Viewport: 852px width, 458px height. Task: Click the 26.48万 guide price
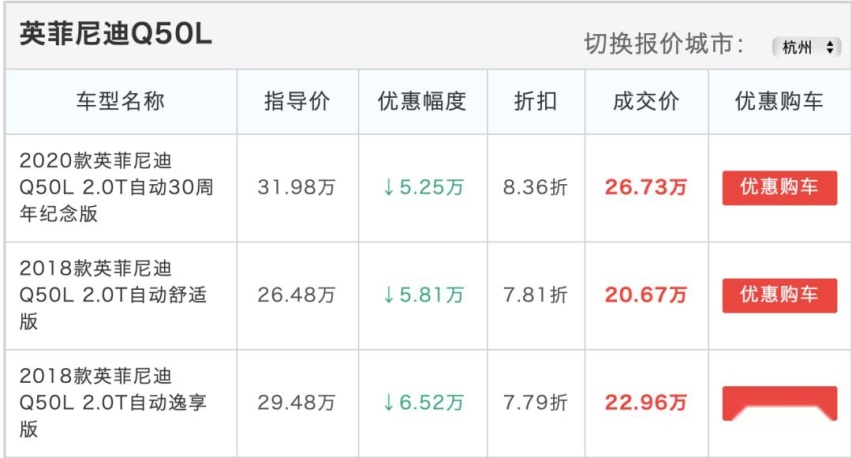point(296,295)
